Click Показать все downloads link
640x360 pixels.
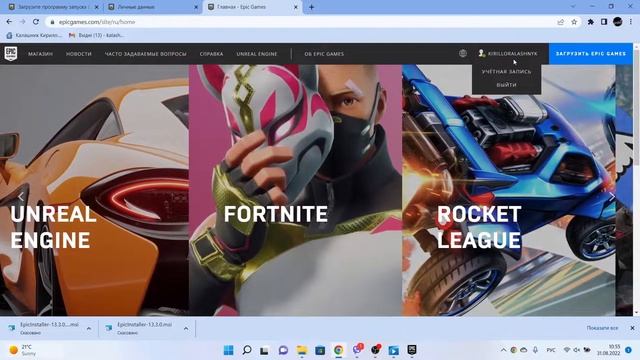[x=602, y=328]
